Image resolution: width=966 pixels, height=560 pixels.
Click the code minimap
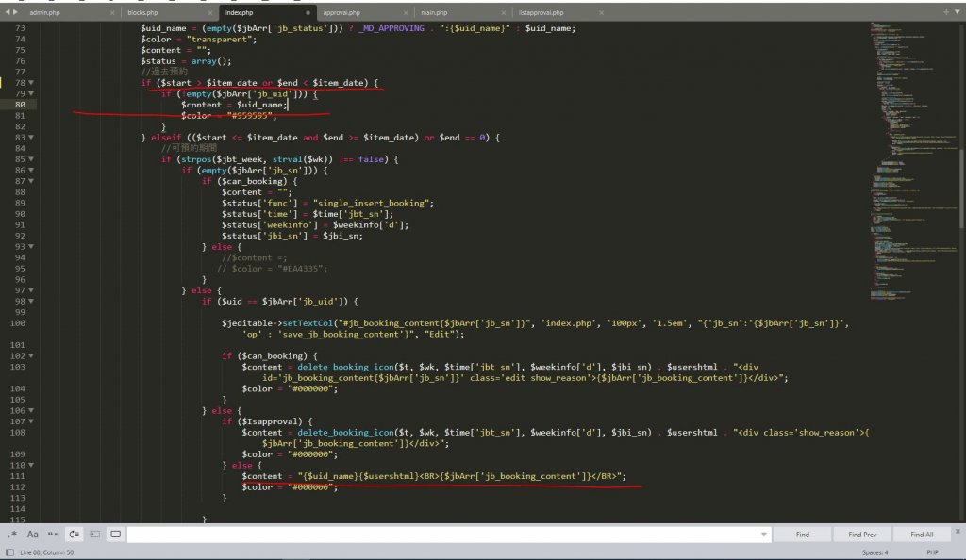pos(913,160)
